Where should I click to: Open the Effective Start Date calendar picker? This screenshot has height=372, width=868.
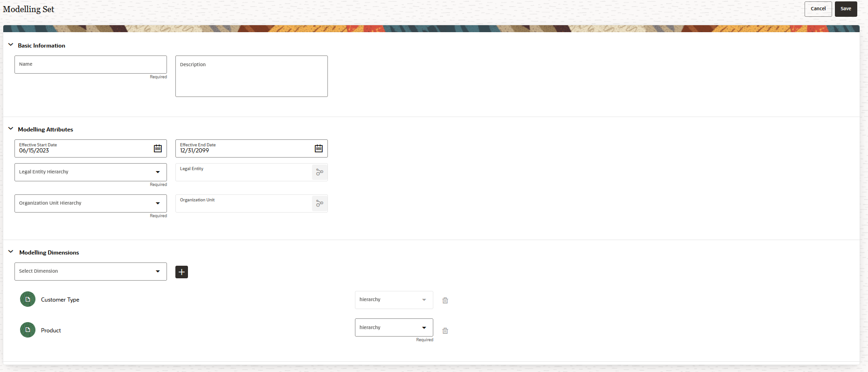[158, 148]
